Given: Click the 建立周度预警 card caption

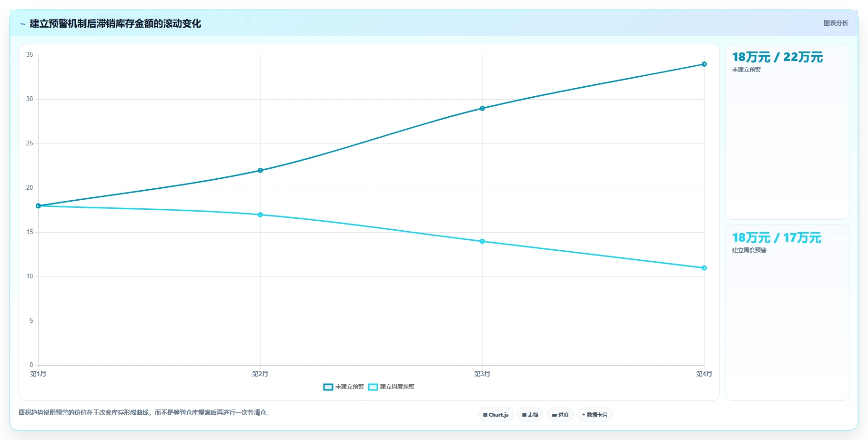Looking at the screenshot, I should [749, 250].
